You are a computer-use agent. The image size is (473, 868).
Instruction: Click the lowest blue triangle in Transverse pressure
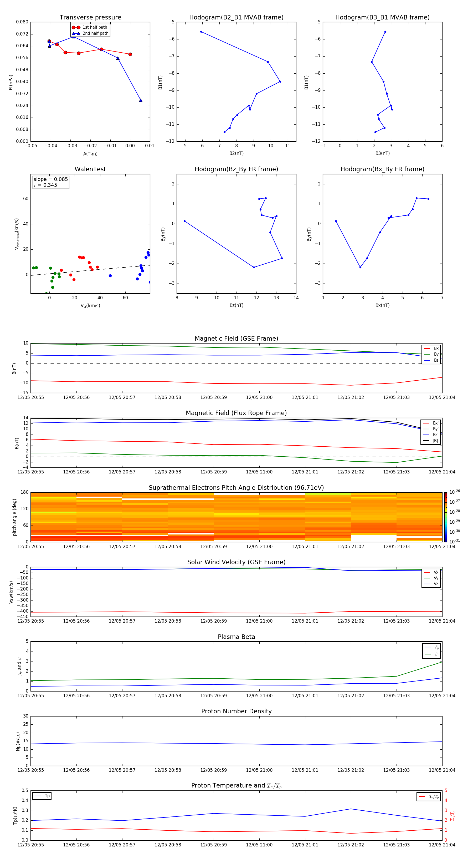(x=141, y=100)
